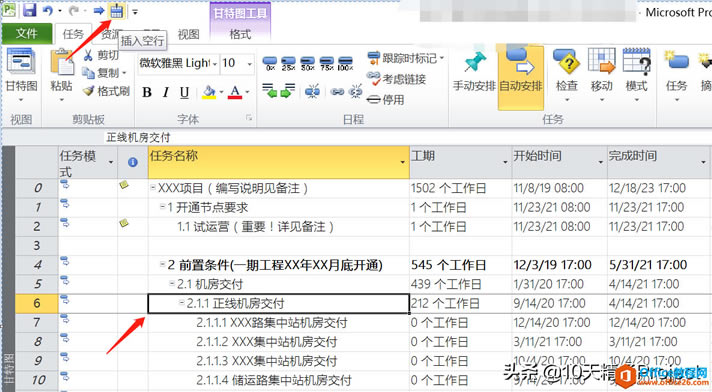The width and height of the screenshot is (712, 392).
Task: Switch to the 格式 ribbon tab
Action: (x=240, y=34)
